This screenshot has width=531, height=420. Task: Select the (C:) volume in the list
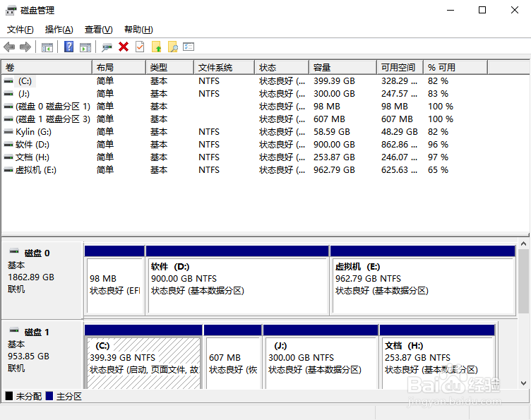(x=25, y=81)
